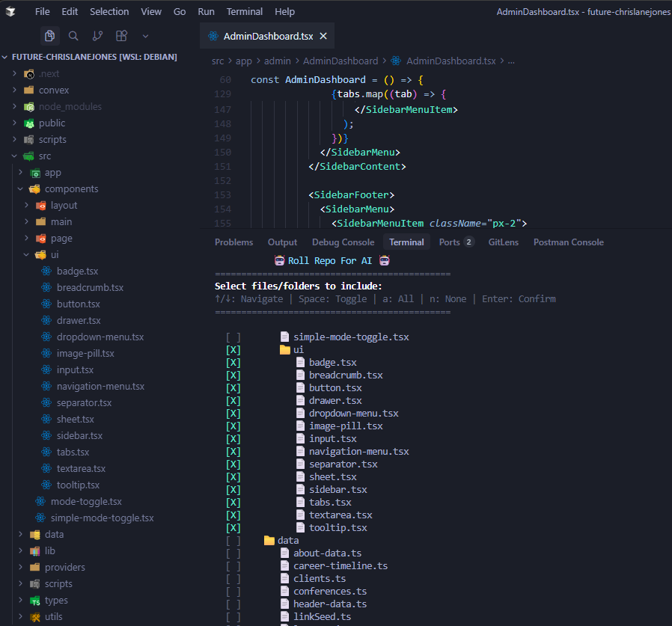Switch to the Ports panel tab

point(456,242)
